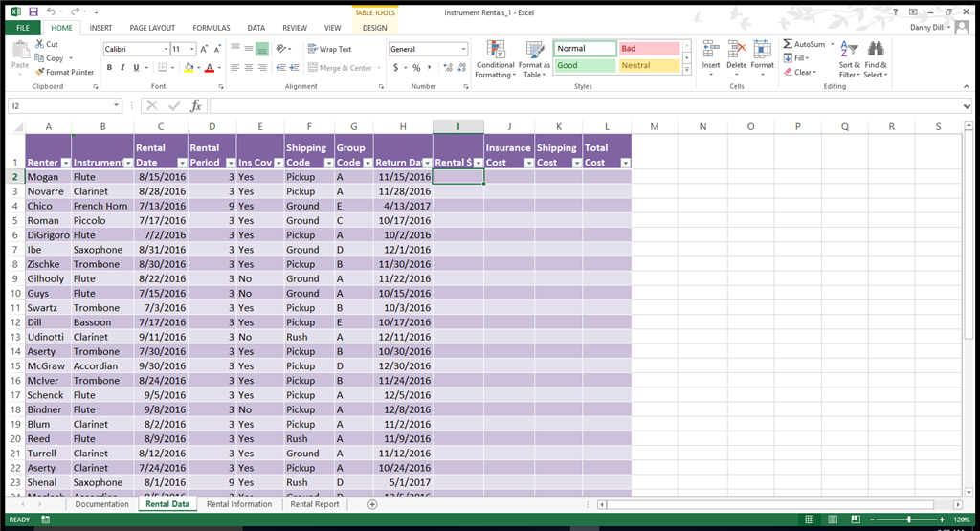The image size is (980, 531).
Task: Add a new sheet with plus icon
Action: pos(372,504)
